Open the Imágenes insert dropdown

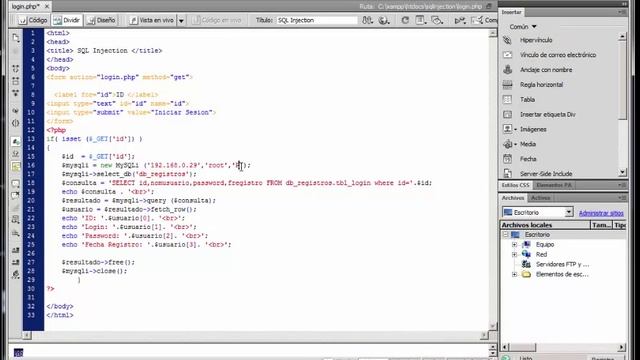click(x=515, y=129)
